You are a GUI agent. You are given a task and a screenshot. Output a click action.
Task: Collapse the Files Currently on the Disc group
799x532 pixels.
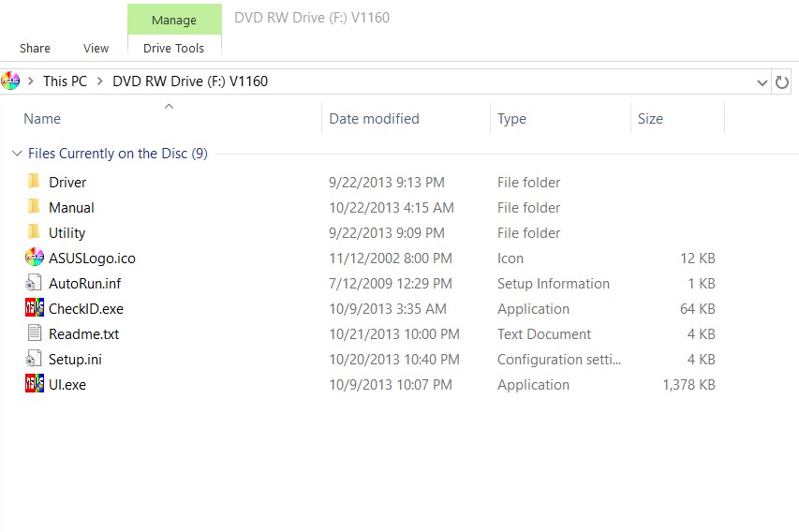[17, 154]
